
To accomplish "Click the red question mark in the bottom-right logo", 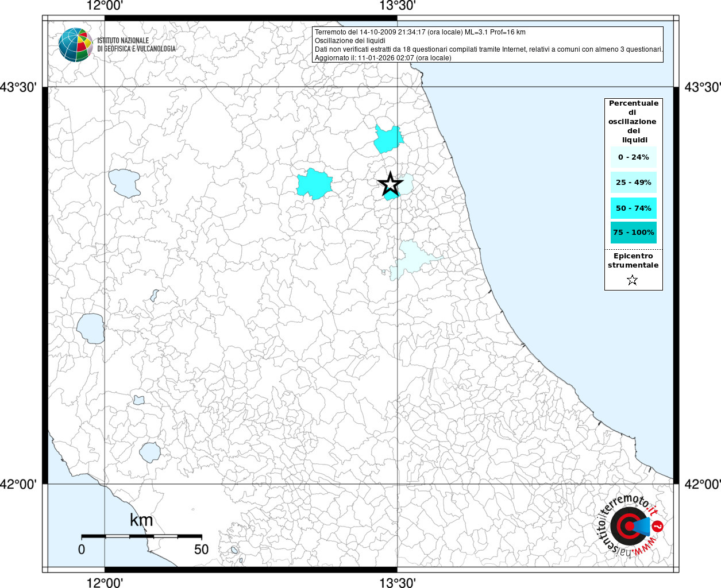I will (658, 526).
